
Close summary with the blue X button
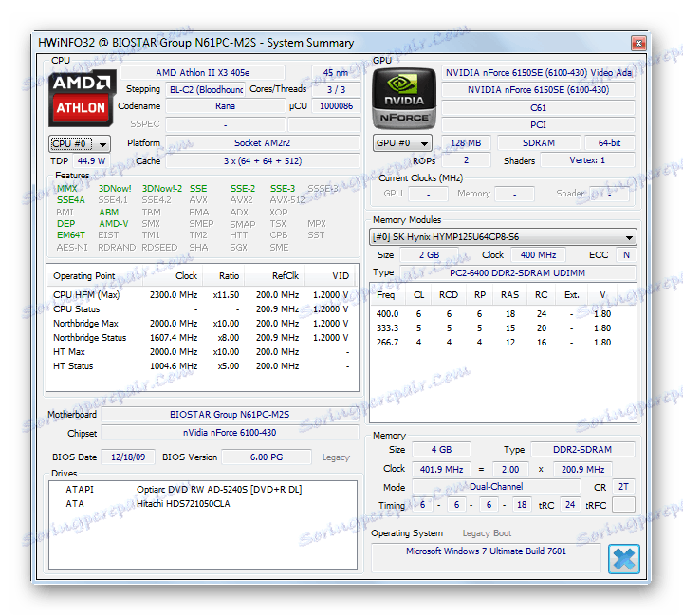[x=624, y=558]
